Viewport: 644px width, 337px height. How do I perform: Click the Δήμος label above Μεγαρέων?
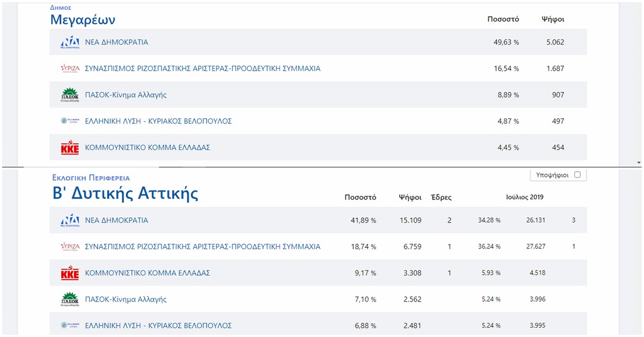[62, 8]
